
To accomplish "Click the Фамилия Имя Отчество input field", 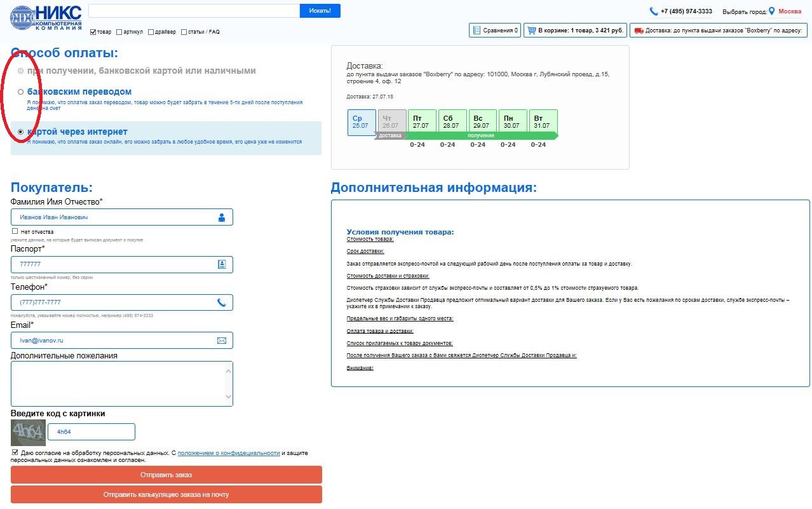I will coord(122,217).
